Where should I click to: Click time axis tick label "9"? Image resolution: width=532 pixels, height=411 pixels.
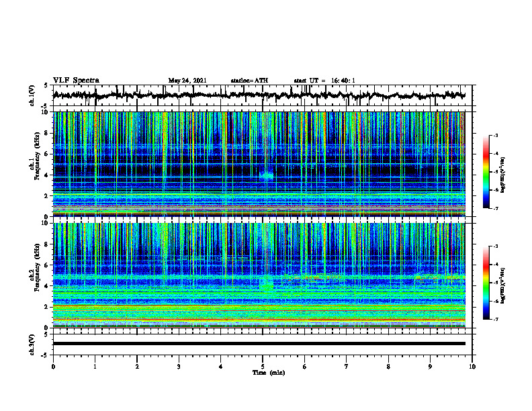click(430, 367)
